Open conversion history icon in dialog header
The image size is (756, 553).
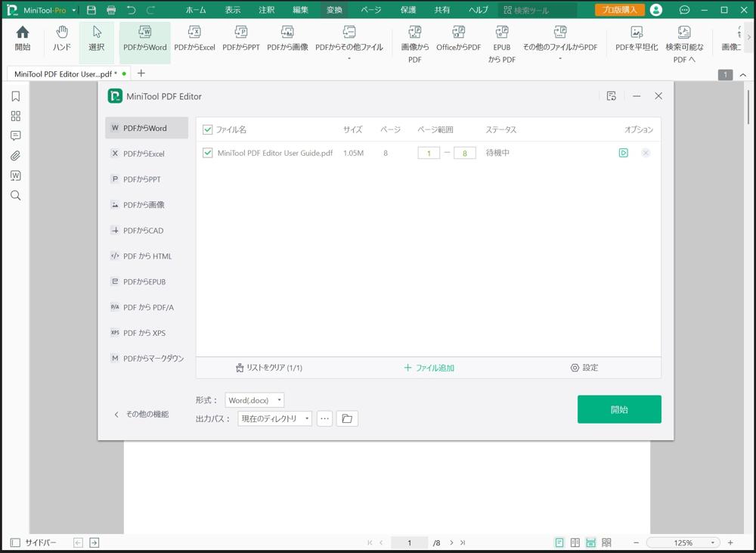[612, 96]
